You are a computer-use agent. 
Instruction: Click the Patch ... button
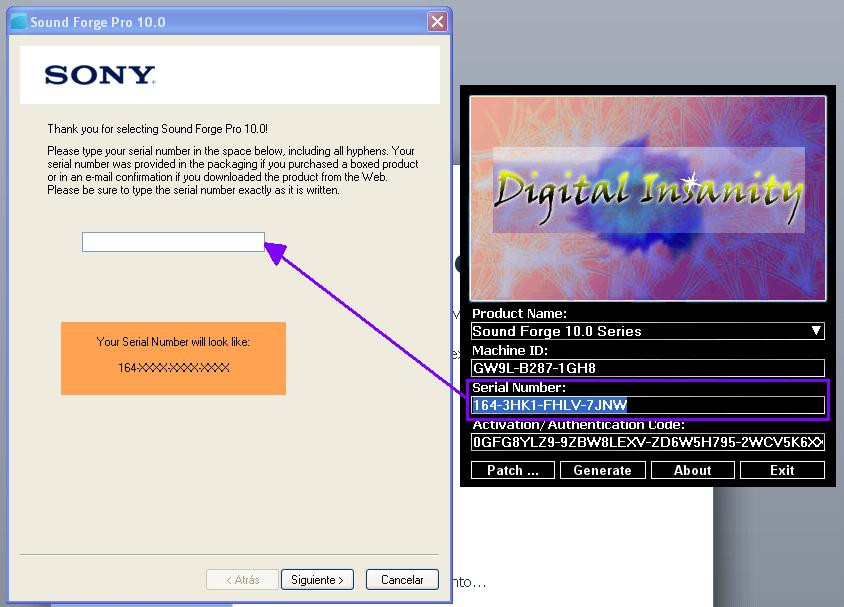click(x=512, y=470)
